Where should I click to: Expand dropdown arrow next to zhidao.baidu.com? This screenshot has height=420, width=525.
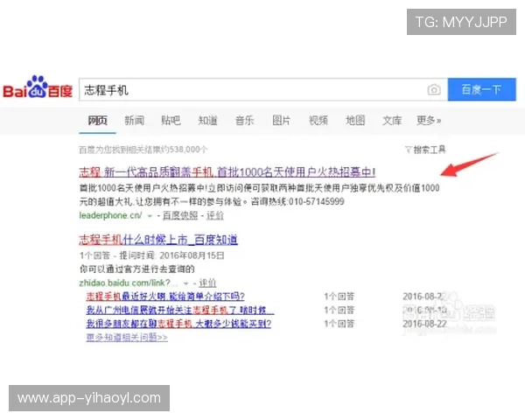tap(185, 283)
